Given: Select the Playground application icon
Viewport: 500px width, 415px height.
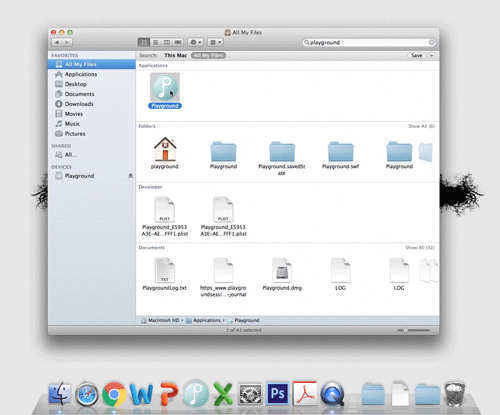Looking at the screenshot, I should click(165, 87).
